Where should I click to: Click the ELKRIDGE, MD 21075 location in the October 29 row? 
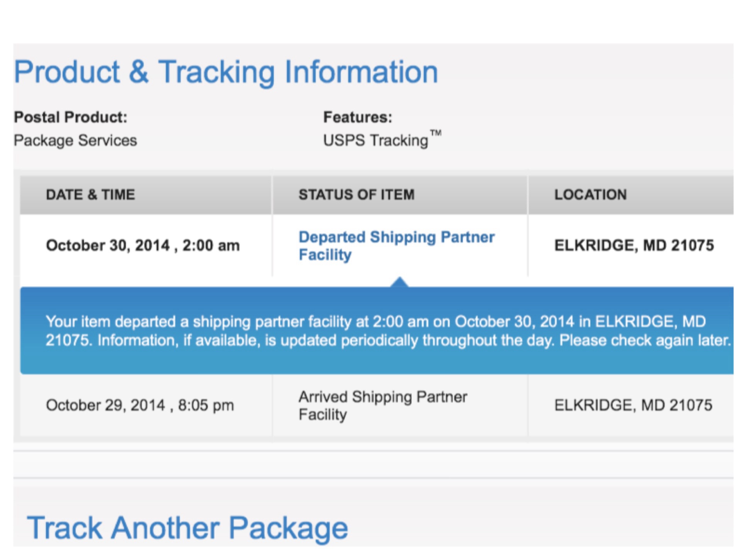633,405
